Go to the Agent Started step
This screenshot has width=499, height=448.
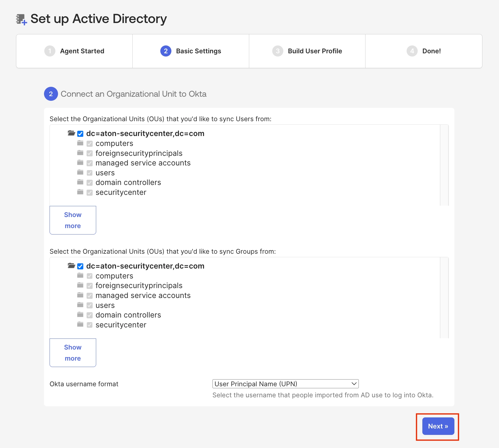74,51
